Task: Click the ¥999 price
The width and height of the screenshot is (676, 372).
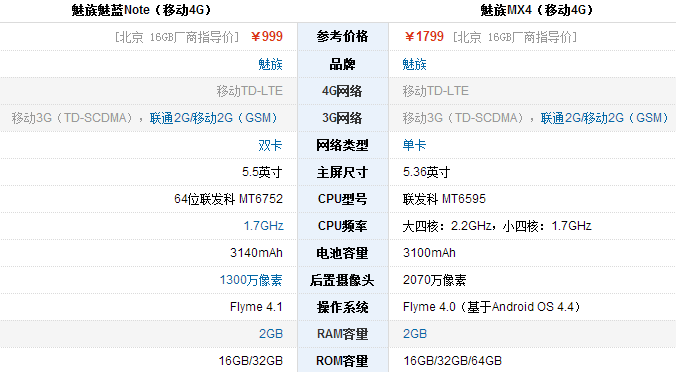Action: click(x=267, y=37)
